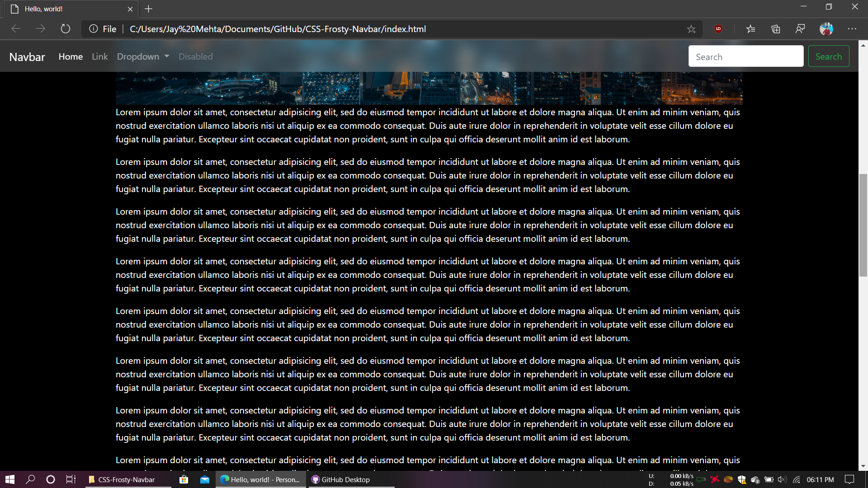View site information icon beside File

[x=93, y=29]
